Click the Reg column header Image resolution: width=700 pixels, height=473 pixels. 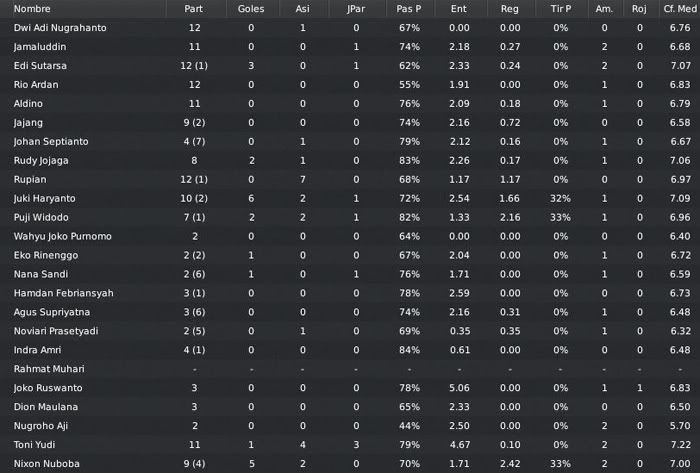pyautogui.click(x=510, y=9)
